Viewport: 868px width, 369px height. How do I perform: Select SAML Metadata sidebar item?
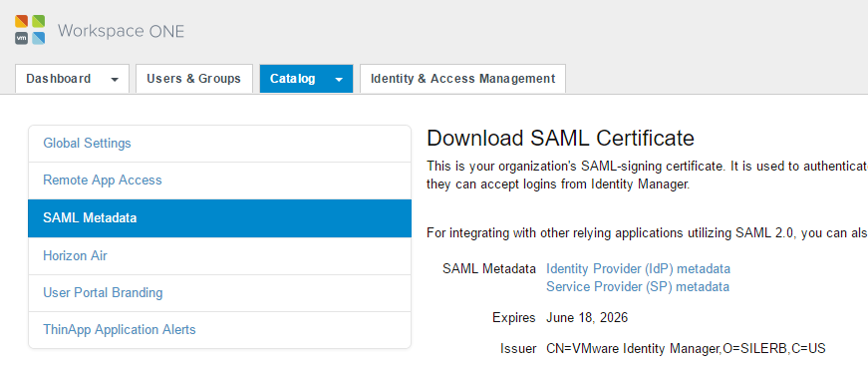point(220,218)
